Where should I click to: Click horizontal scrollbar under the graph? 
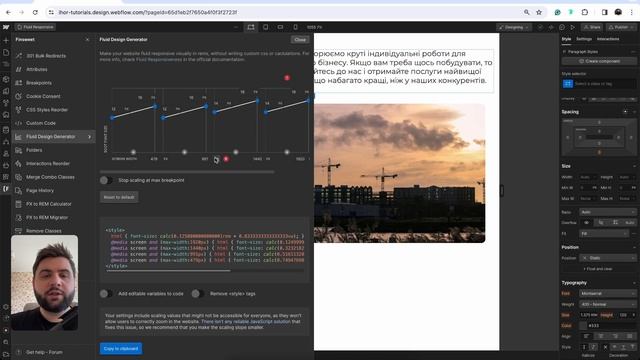tap(187, 172)
